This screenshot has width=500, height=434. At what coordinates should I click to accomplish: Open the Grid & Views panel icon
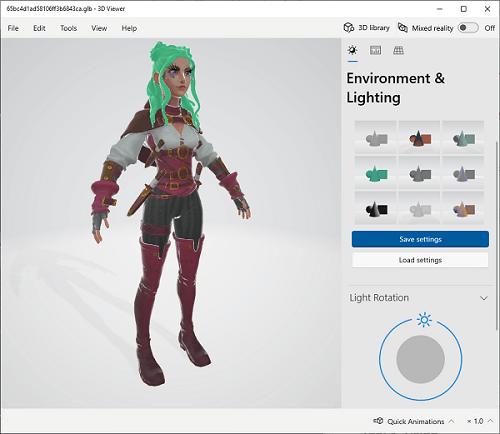click(x=398, y=50)
